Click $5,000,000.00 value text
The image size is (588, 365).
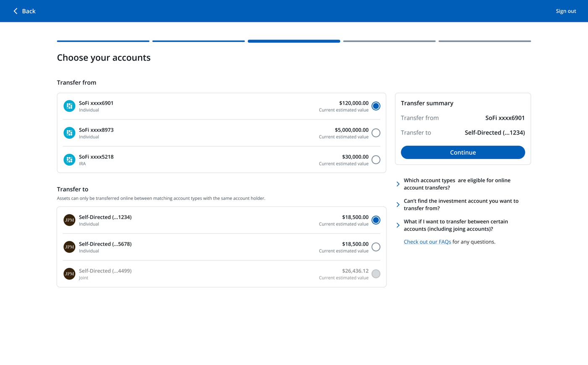[x=352, y=130]
